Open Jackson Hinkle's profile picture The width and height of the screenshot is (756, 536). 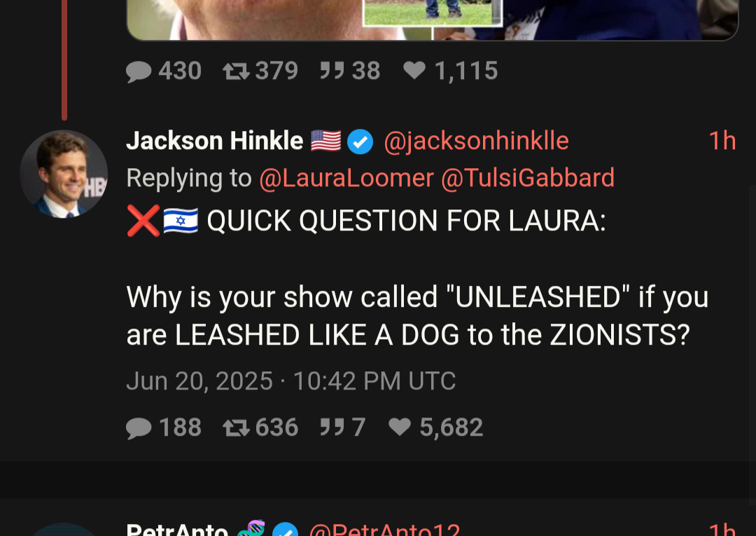point(64,174)
